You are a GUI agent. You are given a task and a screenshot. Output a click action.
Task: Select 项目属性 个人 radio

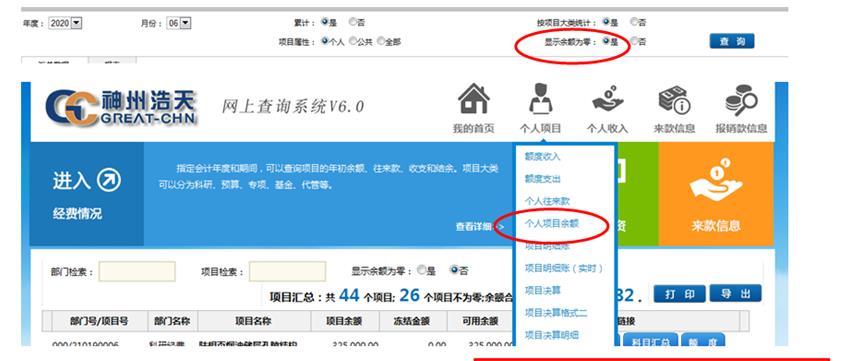click(x=324, y=41)
